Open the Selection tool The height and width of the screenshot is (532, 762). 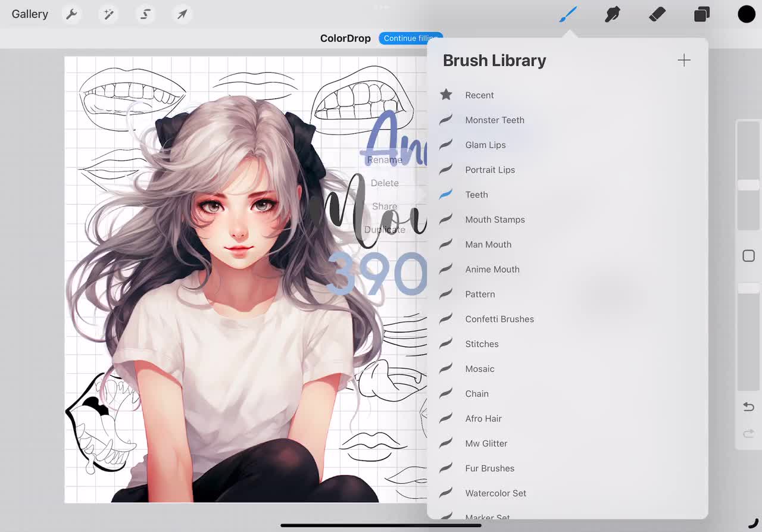click(145, 14)
